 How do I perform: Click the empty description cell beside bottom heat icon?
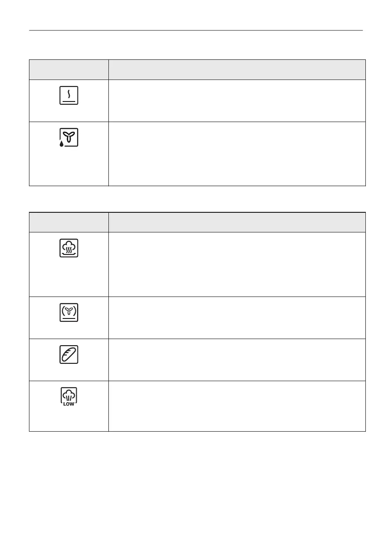click(x=237, y=101)
